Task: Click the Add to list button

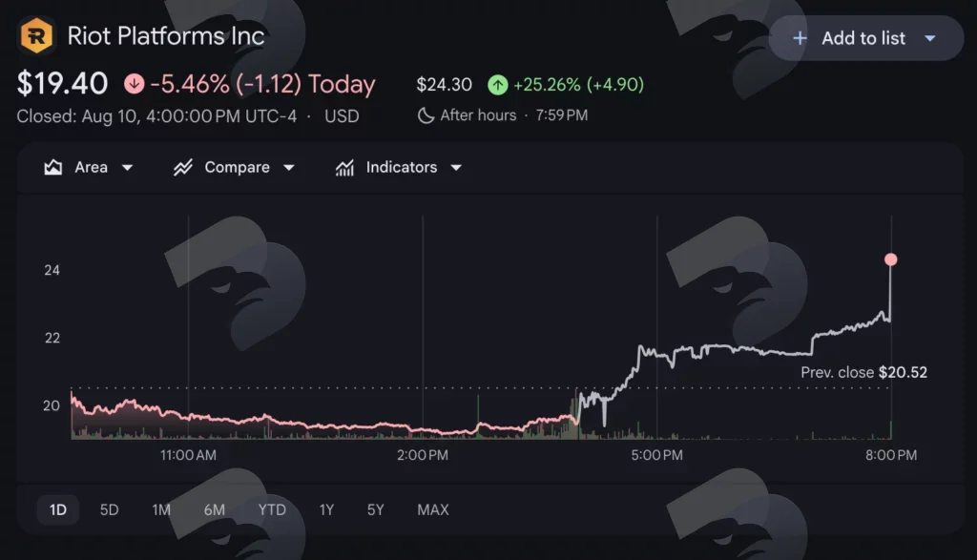Action: [x=866, y=38]
